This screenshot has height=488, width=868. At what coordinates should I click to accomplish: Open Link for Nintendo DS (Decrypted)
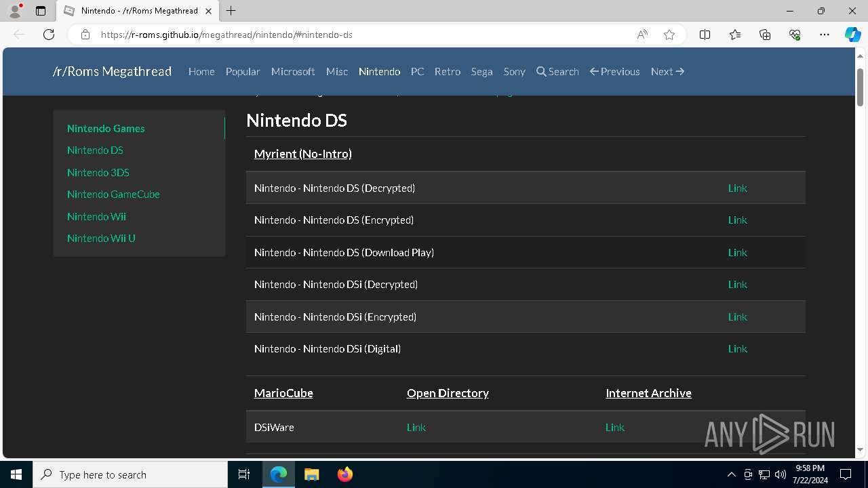(x=737, y=188)
